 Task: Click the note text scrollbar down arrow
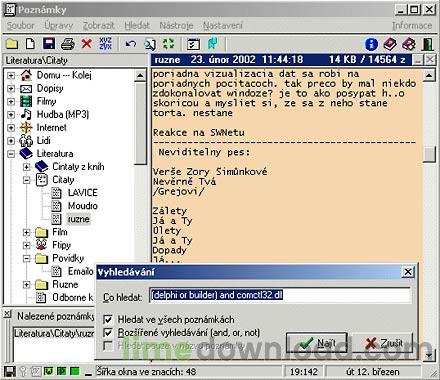(x=429, y=356)
